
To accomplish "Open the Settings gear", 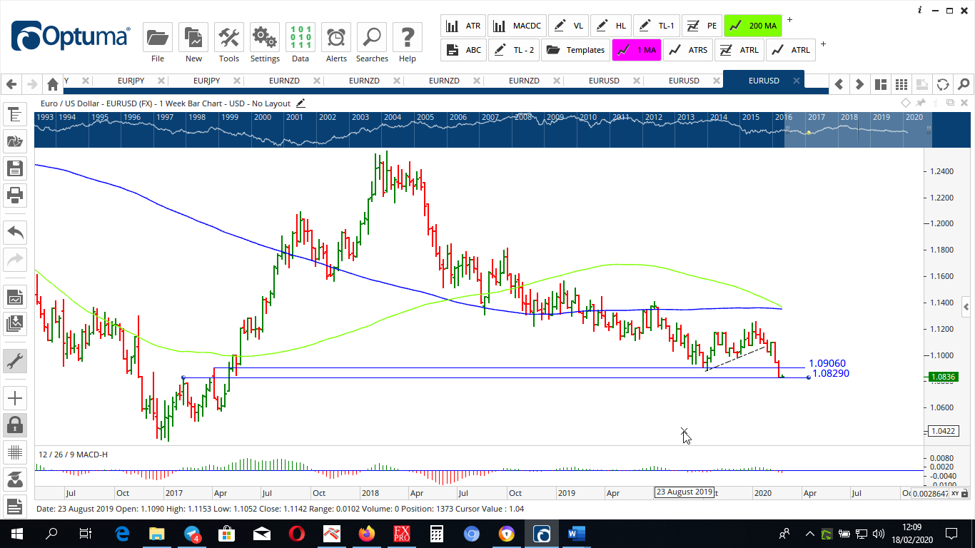I will pos(265,43).
